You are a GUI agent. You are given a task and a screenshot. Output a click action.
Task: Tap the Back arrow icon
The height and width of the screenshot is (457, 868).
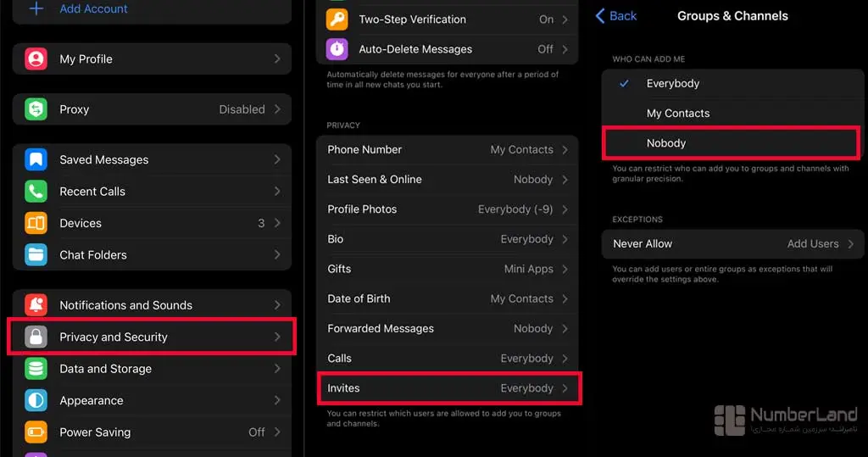click(599, 15)
